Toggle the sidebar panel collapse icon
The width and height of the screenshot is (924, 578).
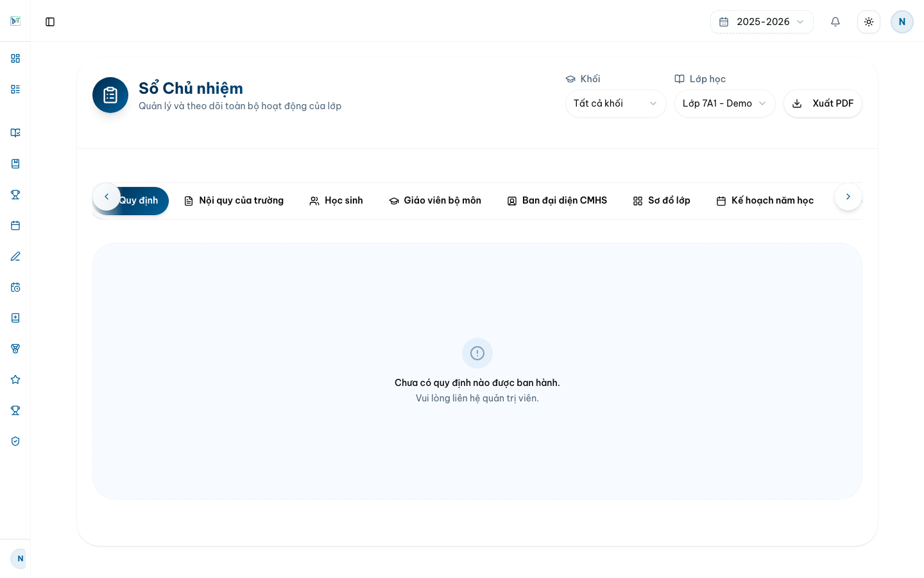(x=50, y=22)
